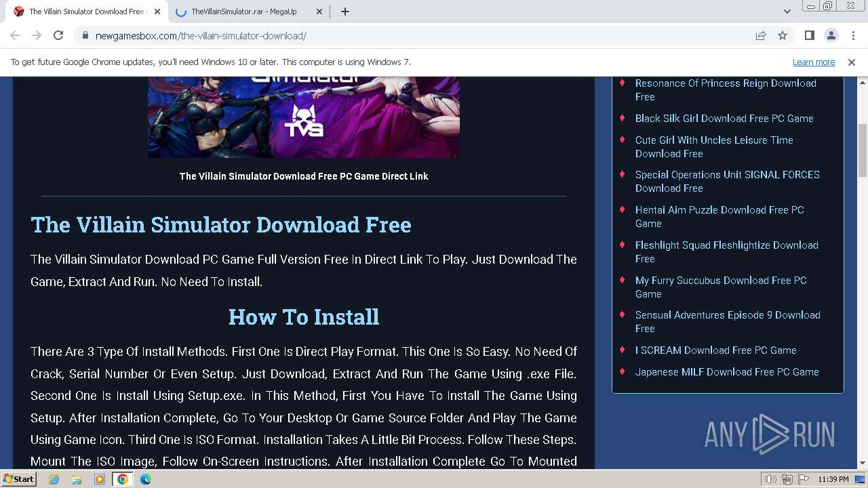Reload the current page

[x=58, y=36]
